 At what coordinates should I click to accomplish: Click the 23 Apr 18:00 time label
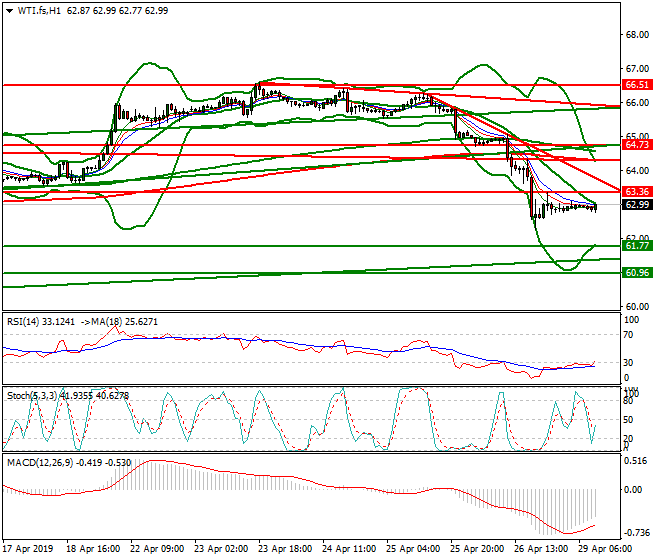pos(285,549)
